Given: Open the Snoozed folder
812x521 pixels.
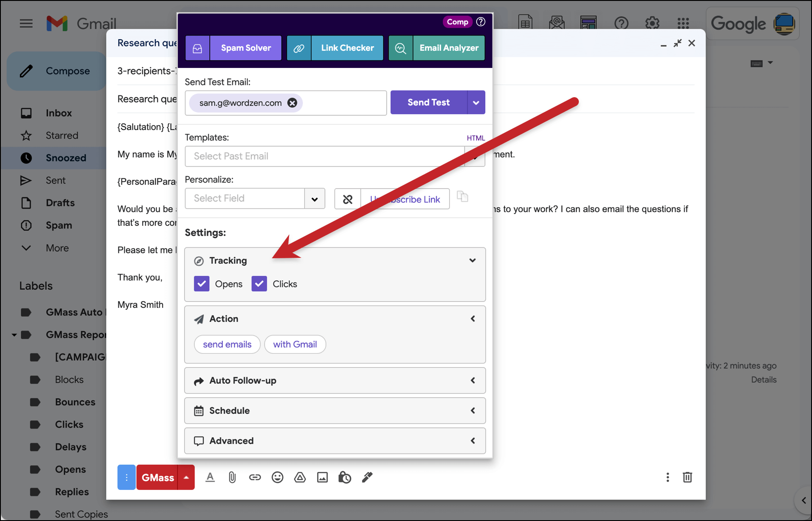Looking at the screenshot, I should [54, 158].
